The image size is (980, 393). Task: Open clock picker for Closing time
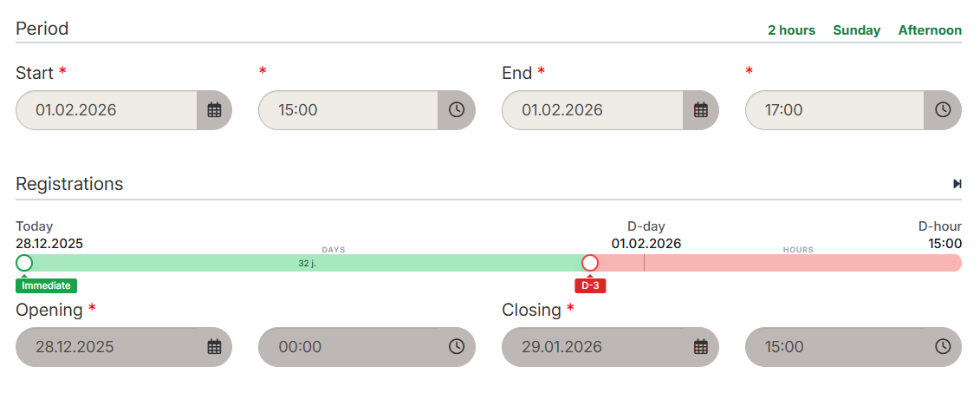tap(944, 347)
